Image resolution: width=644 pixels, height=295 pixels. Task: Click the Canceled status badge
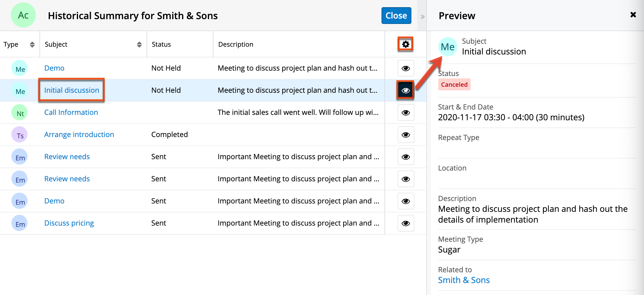coord(454,84)
